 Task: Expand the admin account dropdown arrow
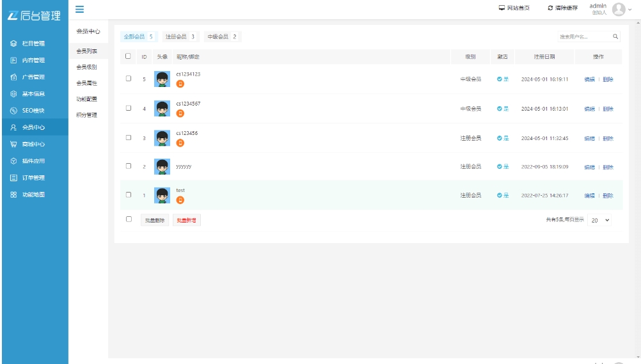click(x=629, y=9)
